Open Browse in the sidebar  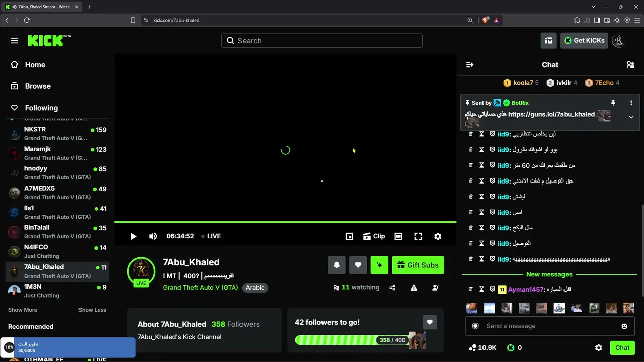point(31,86)
